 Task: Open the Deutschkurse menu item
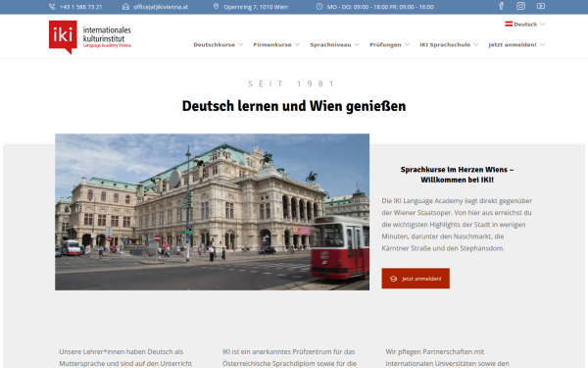pyautogui.click(x=214, y=45)
